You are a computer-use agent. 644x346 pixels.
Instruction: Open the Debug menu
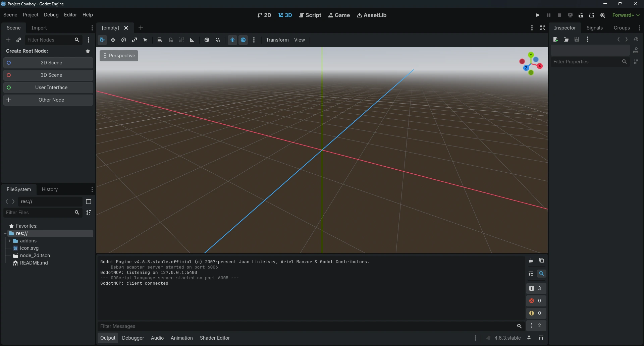[51, 15]
